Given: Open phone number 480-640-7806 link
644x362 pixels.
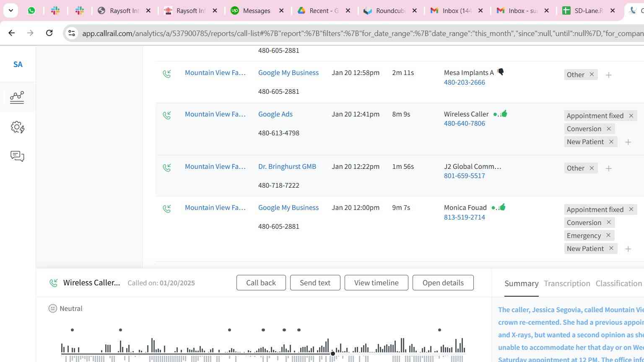Looking at the screenshot, I should pos(464,124).
